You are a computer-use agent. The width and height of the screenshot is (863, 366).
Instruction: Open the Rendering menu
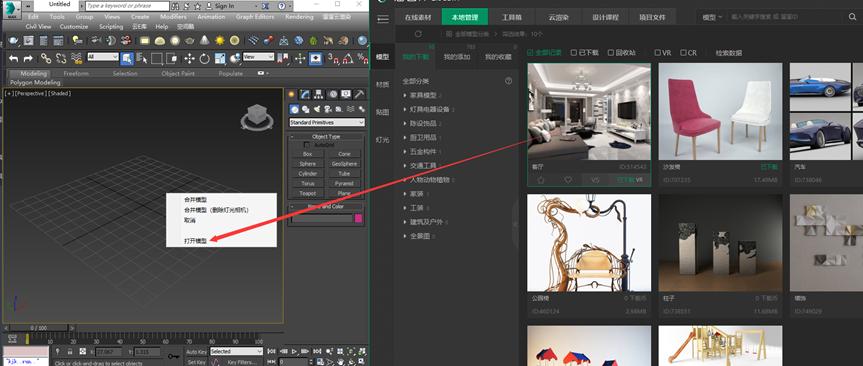(299, 17)
